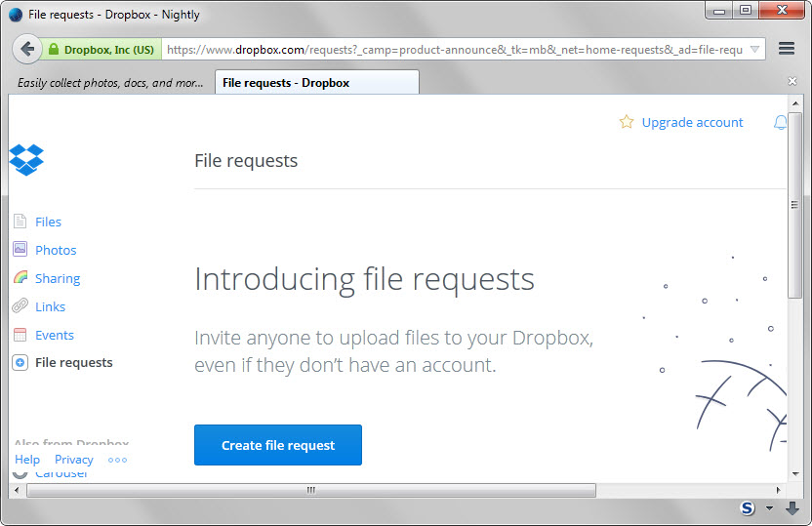Viewport: 812px width, 526px height.
Task: Click the vertical scrollbar down arrow
Action: coord(794,473)
